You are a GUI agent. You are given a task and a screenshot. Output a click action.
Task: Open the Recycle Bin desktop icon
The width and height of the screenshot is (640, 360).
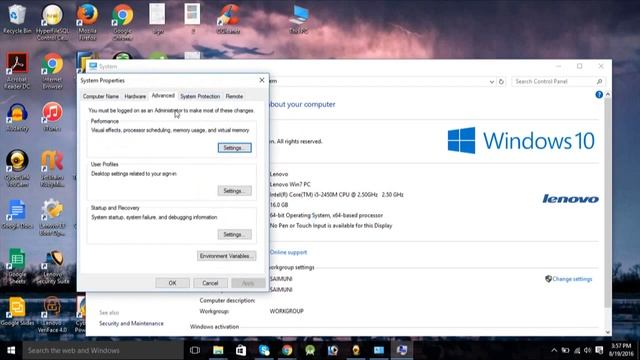(17, 19)
